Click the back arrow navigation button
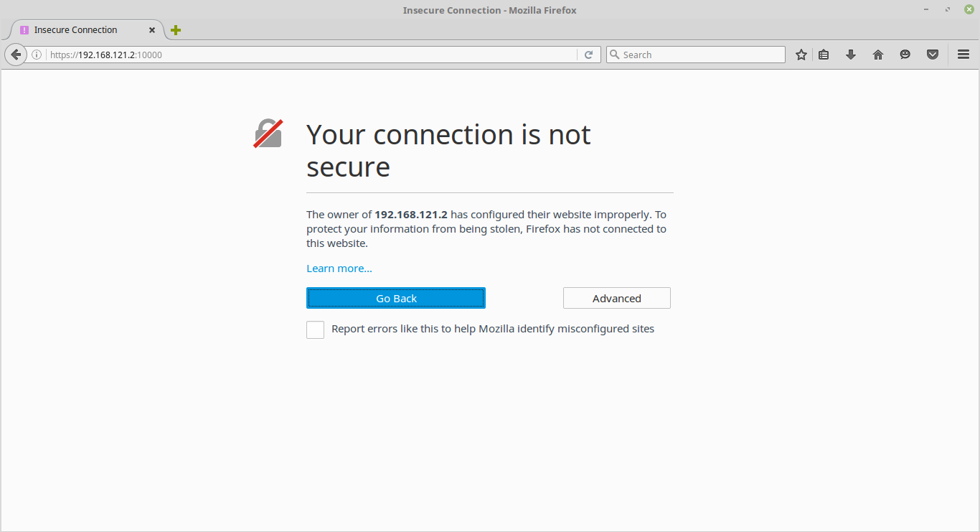The height and width of the screenshot is (532, 980). (x=16, y=55)
